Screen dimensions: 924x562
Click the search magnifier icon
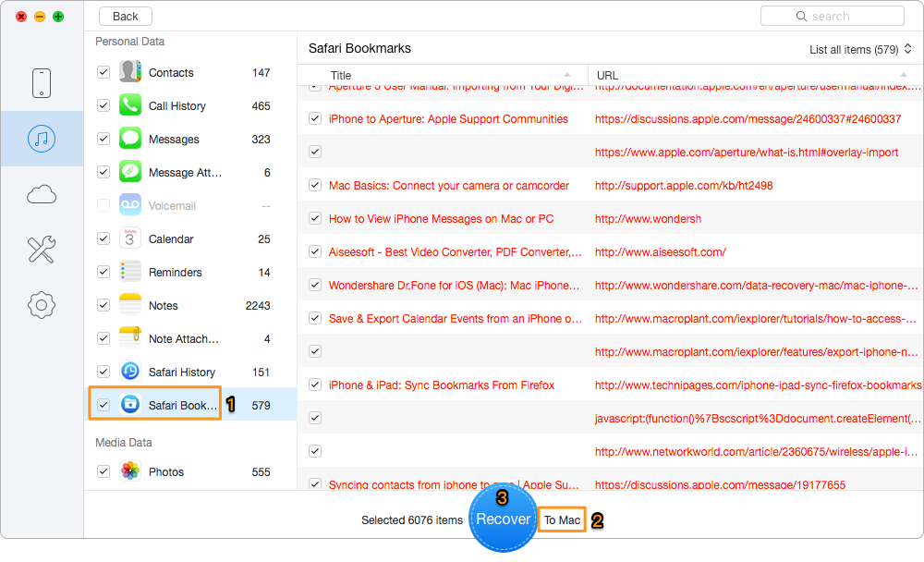(x=801, y=17)
